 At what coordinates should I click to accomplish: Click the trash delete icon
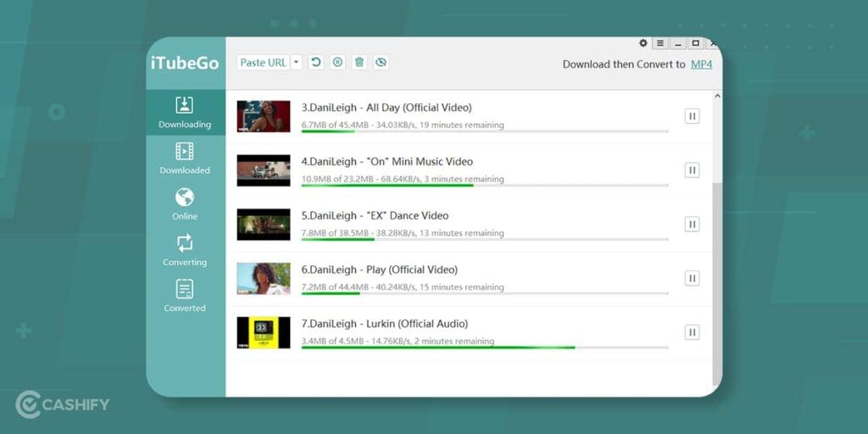359,63
